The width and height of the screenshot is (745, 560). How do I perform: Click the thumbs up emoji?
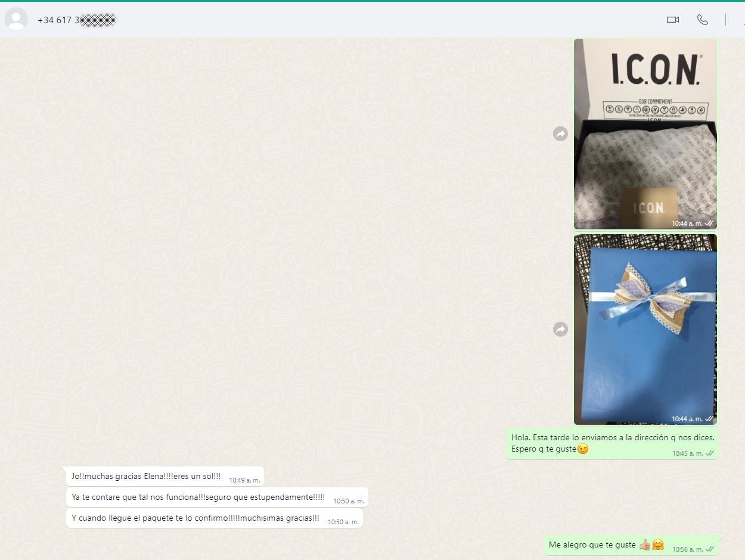[644, 545]
